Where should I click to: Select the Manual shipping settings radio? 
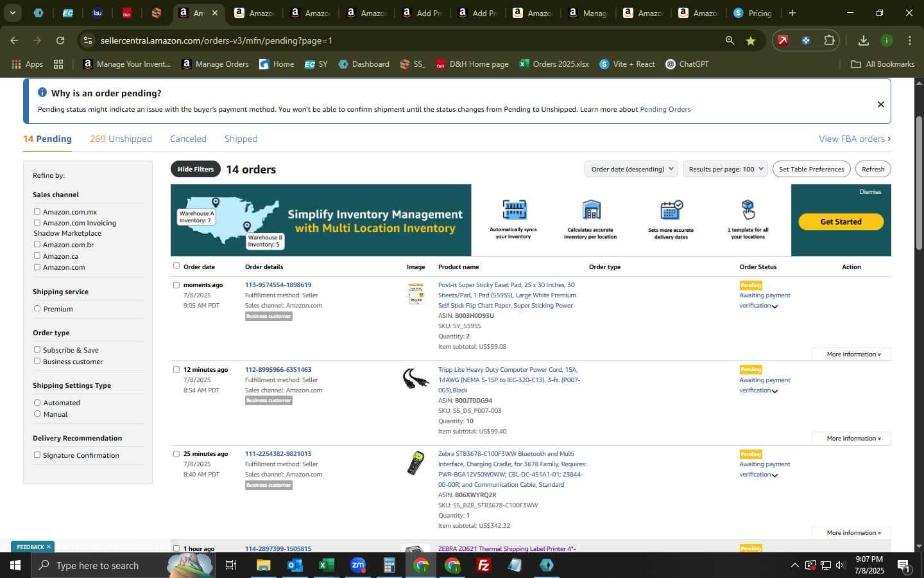coord(37,414)
